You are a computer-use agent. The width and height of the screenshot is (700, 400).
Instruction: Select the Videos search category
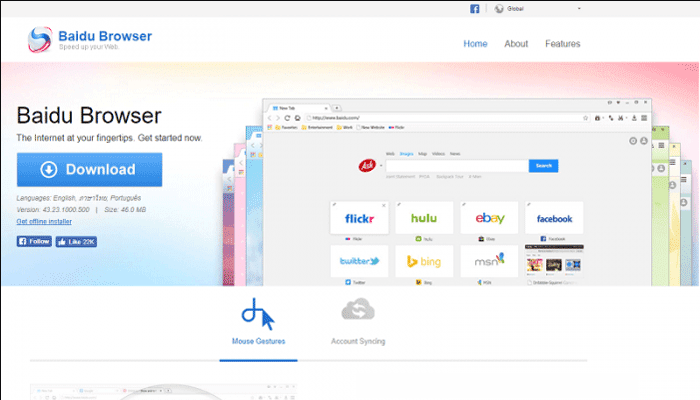pos(438,154)
